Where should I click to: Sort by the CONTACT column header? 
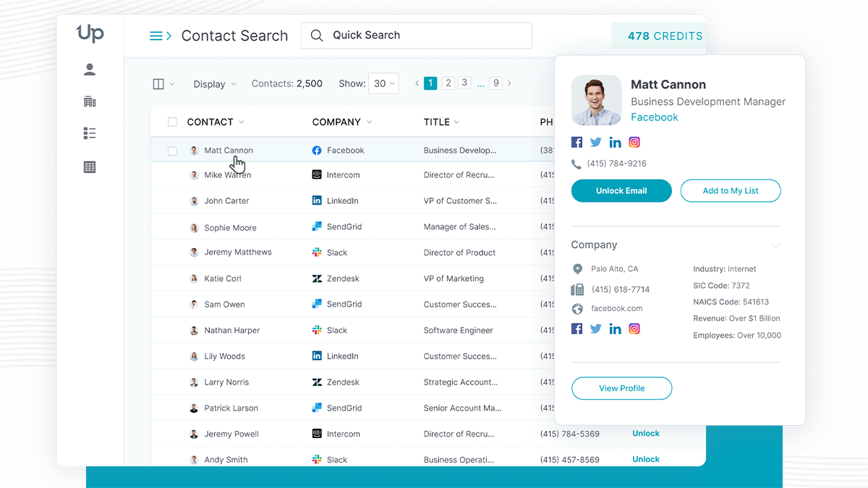[216, 122]
